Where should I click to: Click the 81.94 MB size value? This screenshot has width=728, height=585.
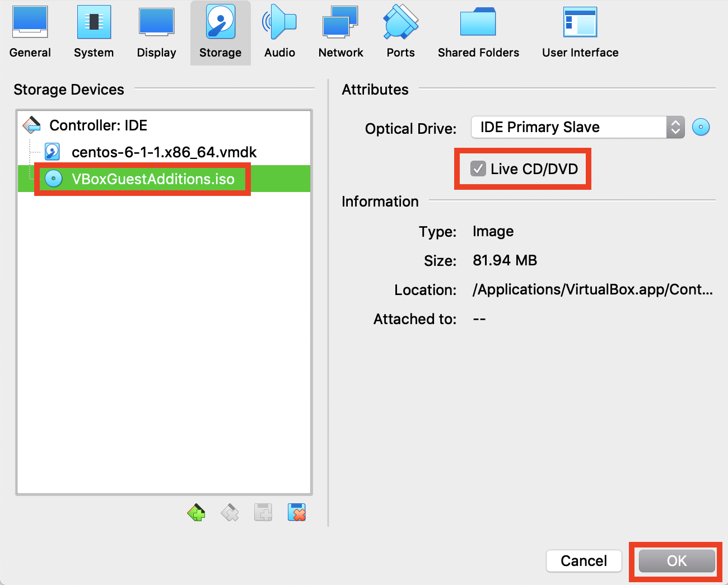505,260
